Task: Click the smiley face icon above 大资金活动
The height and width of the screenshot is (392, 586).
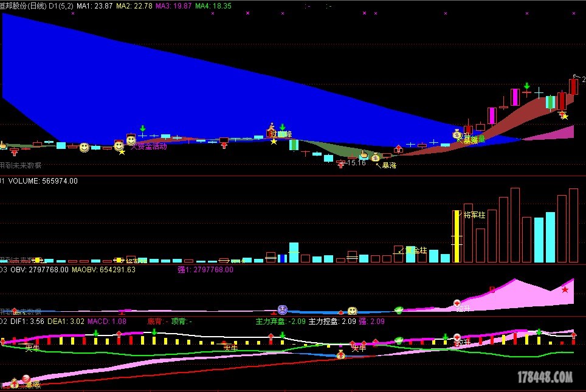Action: [x=131, y=140]
